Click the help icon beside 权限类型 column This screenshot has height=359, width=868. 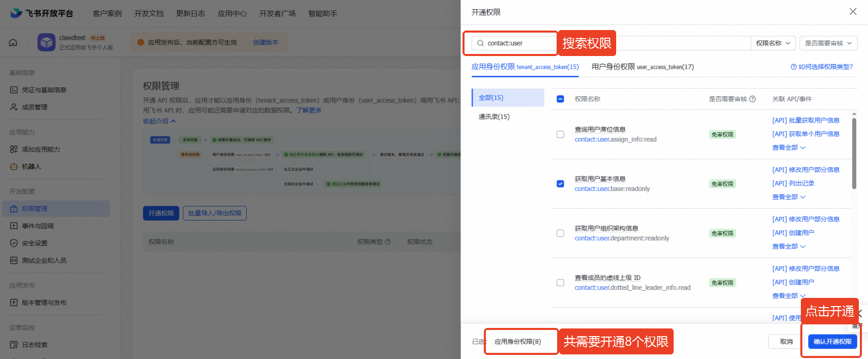pos(388,242)
